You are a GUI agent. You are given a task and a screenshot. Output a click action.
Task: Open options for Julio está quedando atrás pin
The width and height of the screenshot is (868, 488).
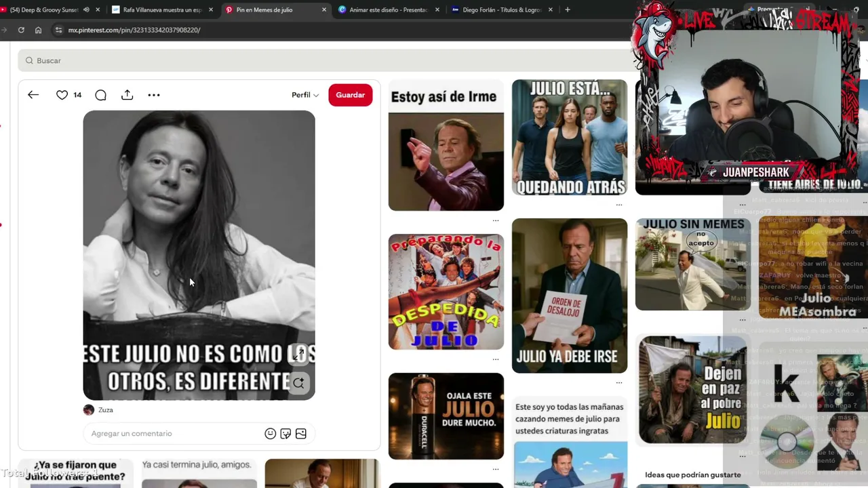pyautogui.click(x=619, y=204)
